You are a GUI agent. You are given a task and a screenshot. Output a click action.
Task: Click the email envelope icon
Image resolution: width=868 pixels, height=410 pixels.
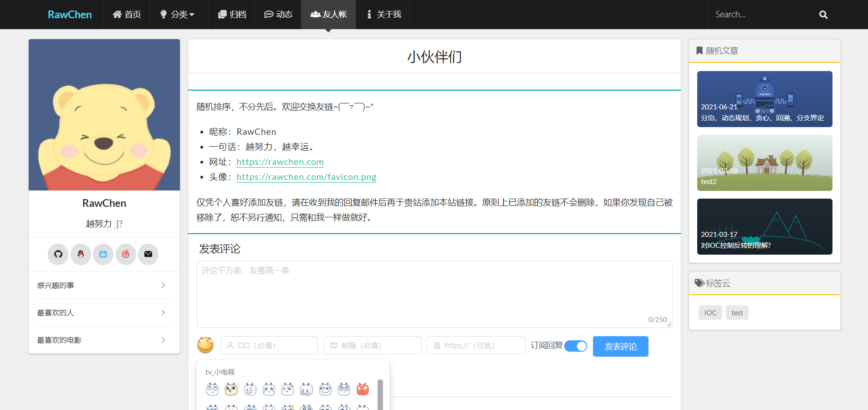click(x=148, y=254)
